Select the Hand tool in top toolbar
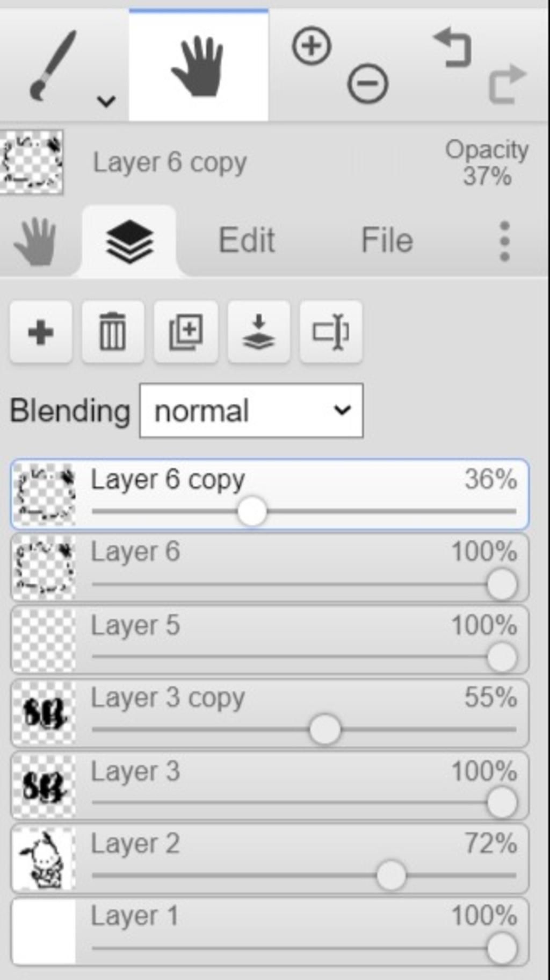The width and height of the screenshot is (550, 980). click(x=198, y=66)
